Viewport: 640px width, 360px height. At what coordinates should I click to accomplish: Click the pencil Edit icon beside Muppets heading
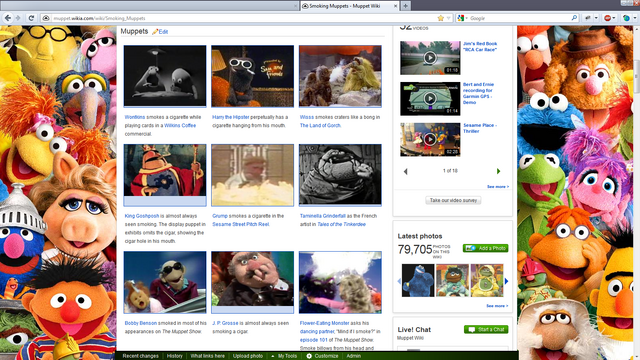coord(155,31)
